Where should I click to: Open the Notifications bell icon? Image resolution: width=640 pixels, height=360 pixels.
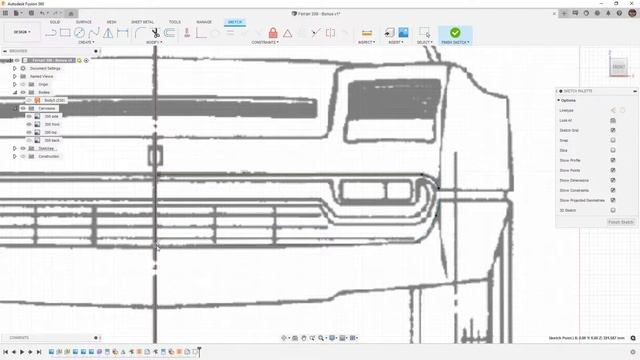pos(608,13)
